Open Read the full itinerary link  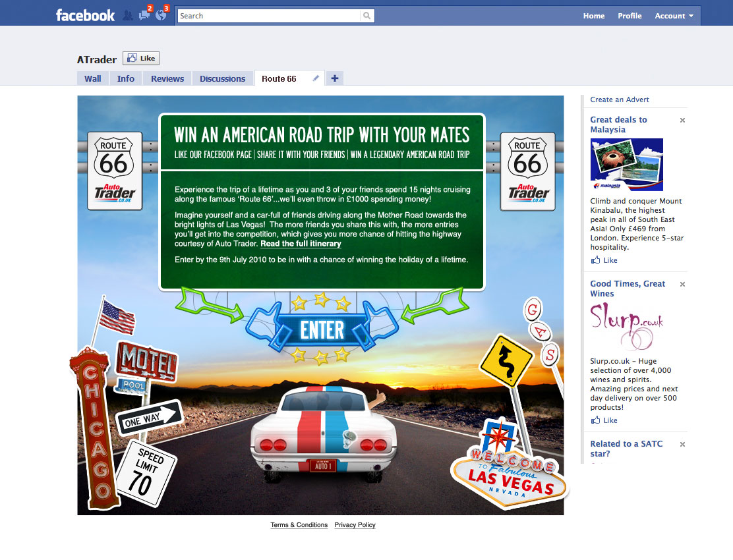(301, 244)
